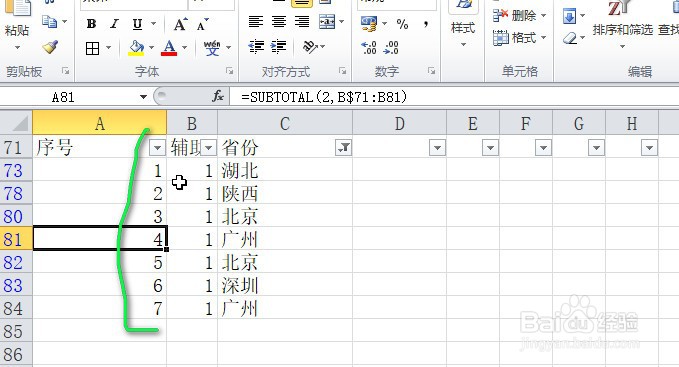Open the column H filter dropdown
679x367 pixels.
point(649,148)
